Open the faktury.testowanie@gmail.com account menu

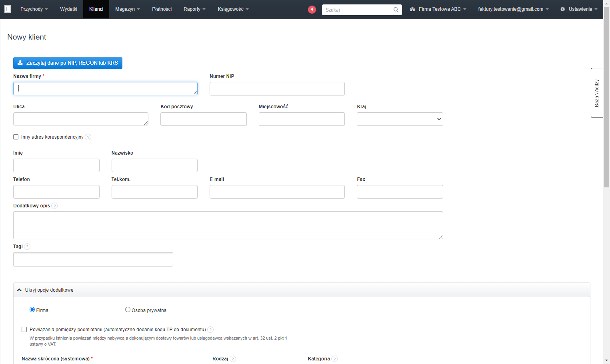[513, 9]
